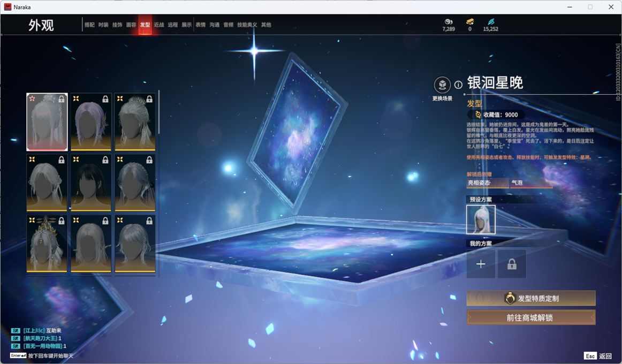Click the Esc 返回 button
Image resolution: width=622 pixels, height=364 pixels.
pos(598,355)
